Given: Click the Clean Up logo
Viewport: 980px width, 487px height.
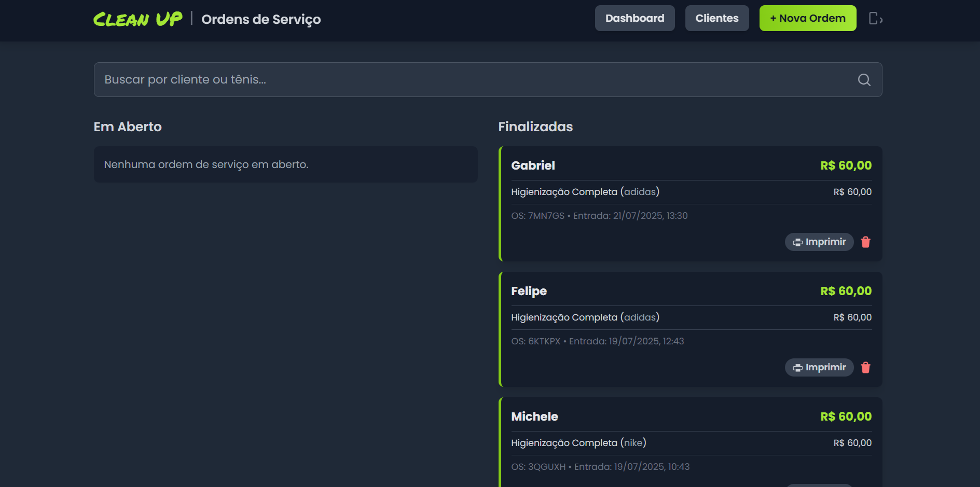Looking at the screenshot, I should coord(137,19).
